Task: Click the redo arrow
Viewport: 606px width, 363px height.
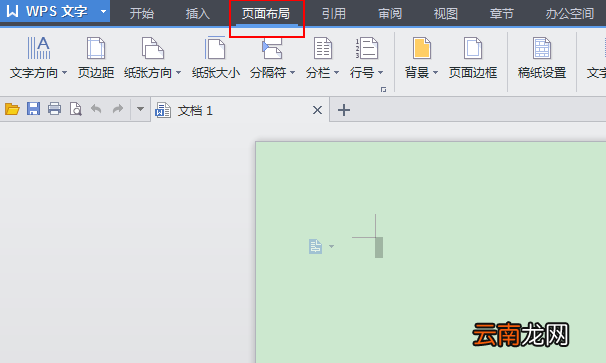Action: click(118, 109)
